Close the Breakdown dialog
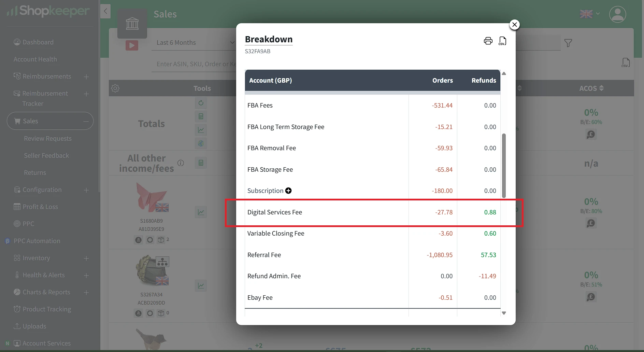This screenshot has width=644, height=352. [x=514, y=25]
